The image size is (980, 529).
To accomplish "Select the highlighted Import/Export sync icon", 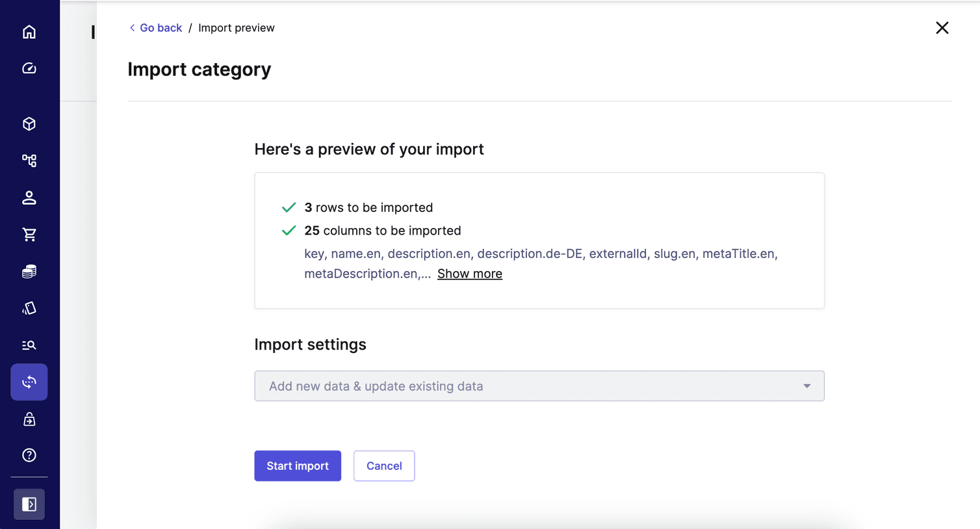I will (29, 382).
